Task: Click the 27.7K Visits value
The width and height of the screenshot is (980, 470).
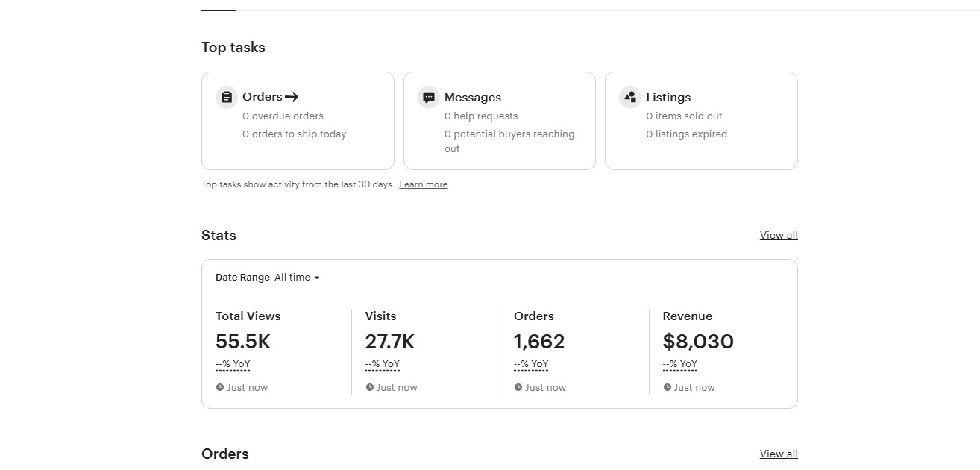Action: pyautogui.click(x=390, y=342)
